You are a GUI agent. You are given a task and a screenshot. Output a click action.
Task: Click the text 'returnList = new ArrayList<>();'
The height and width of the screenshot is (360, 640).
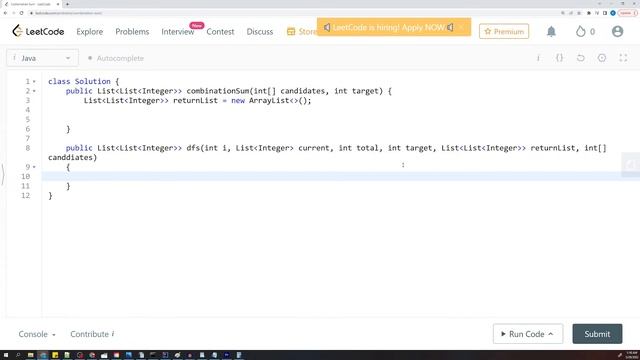tap(242, 100)
